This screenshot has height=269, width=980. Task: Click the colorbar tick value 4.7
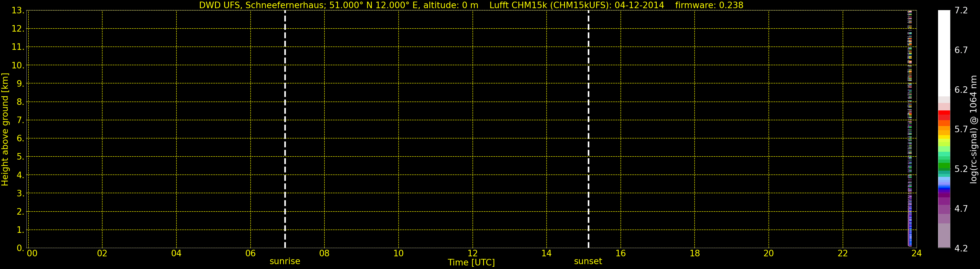(961, 209)
